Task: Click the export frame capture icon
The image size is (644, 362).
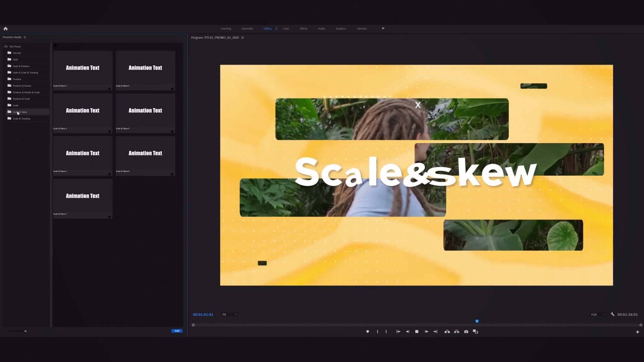Action: click(466, 331)
